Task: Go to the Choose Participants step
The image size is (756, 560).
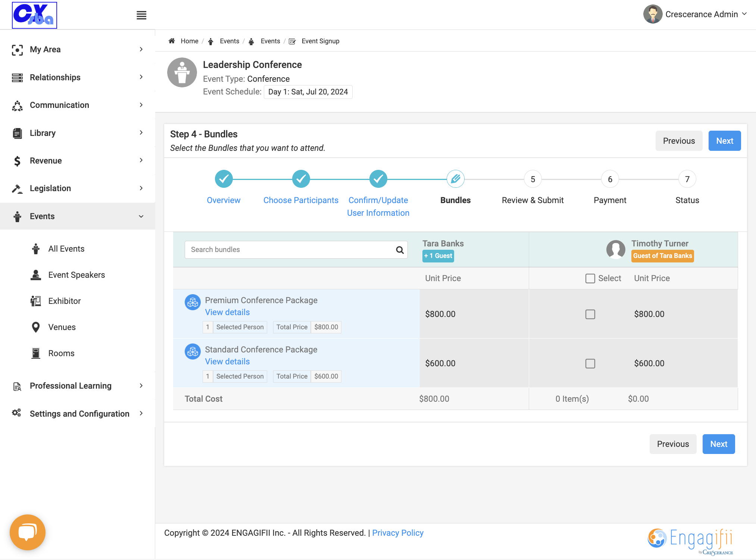Action: pyautogui.click(x=301, y=179)
